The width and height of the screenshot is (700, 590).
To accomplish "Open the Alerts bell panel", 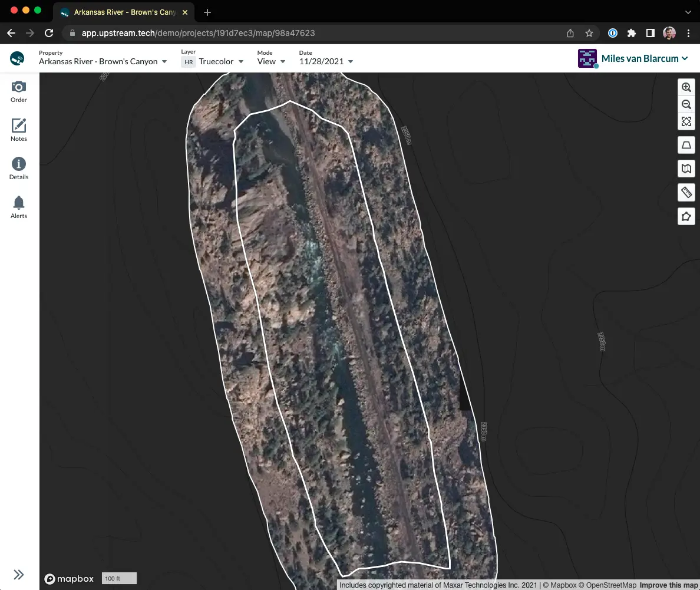I will pyautogui.click(x=19, y=207).
